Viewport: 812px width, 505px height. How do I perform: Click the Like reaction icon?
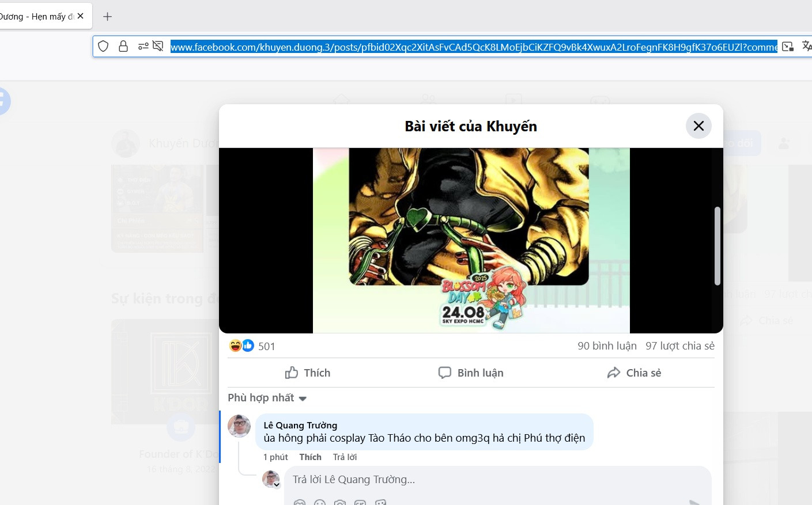click(248, 345)
